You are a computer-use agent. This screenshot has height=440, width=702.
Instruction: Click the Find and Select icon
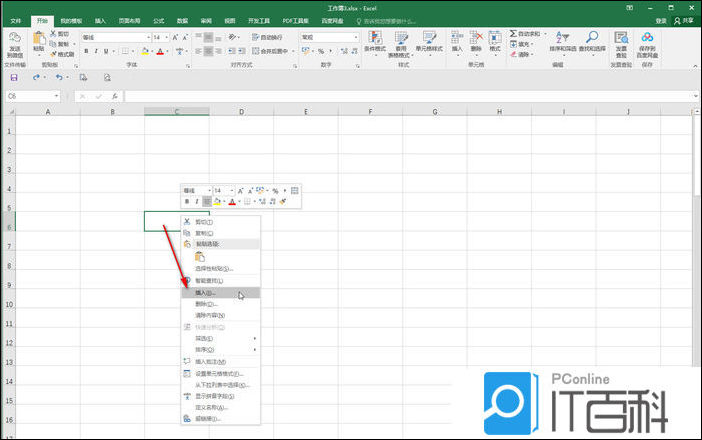pos(592,42)
